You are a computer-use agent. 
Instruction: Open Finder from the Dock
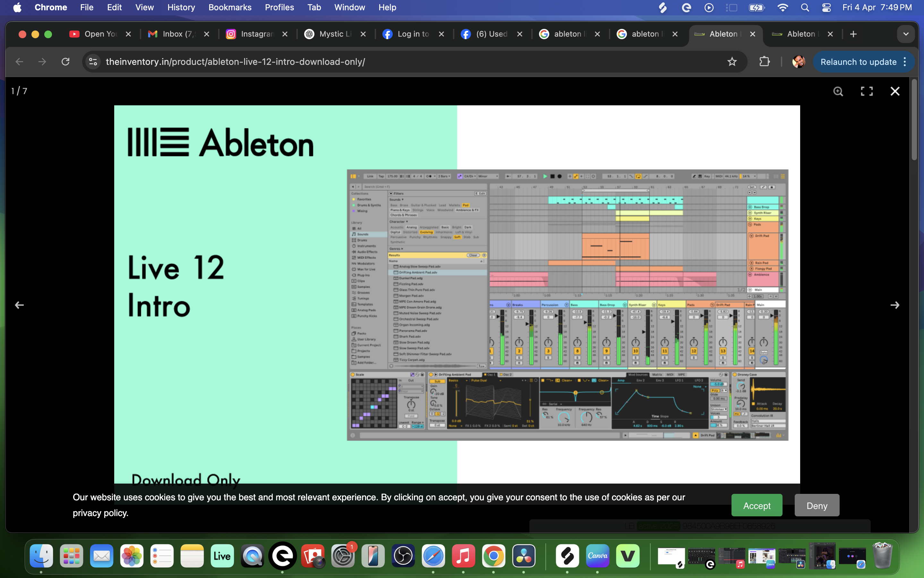(x=41, y=556)
